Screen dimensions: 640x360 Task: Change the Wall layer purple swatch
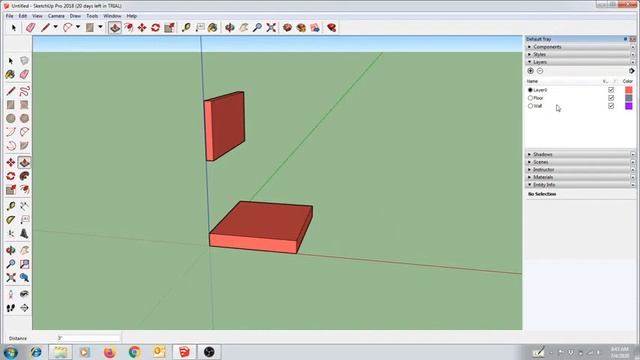(629, 106)
